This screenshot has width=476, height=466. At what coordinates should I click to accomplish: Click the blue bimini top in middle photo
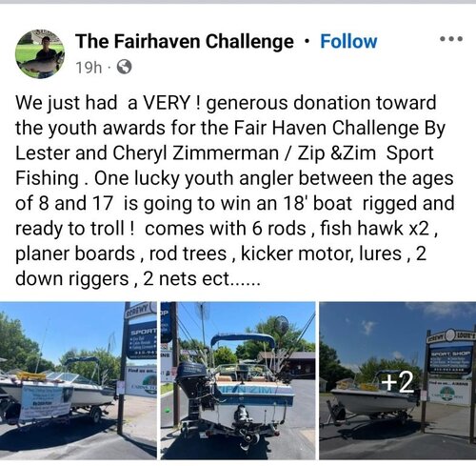243,339
